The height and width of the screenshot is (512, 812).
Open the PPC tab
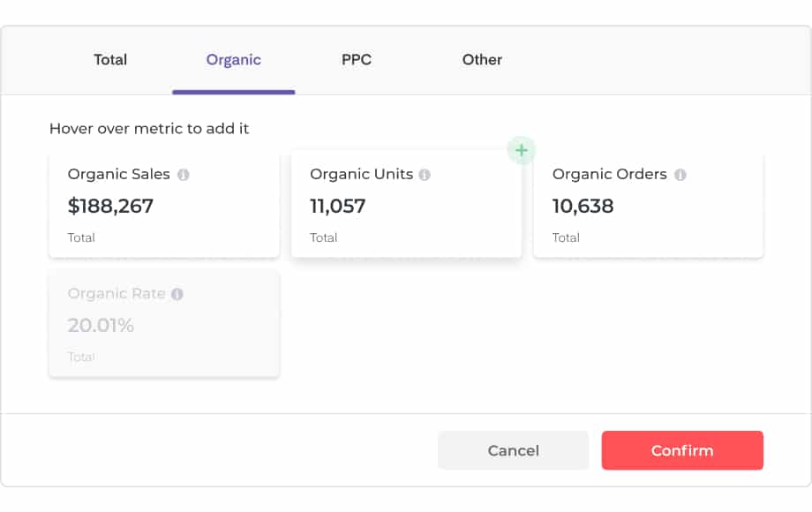[x=357, y=60]
